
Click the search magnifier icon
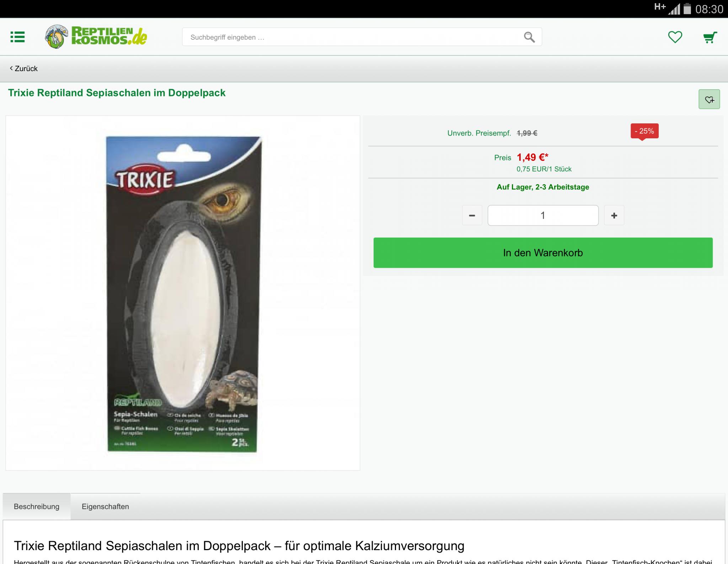(529, 37)
